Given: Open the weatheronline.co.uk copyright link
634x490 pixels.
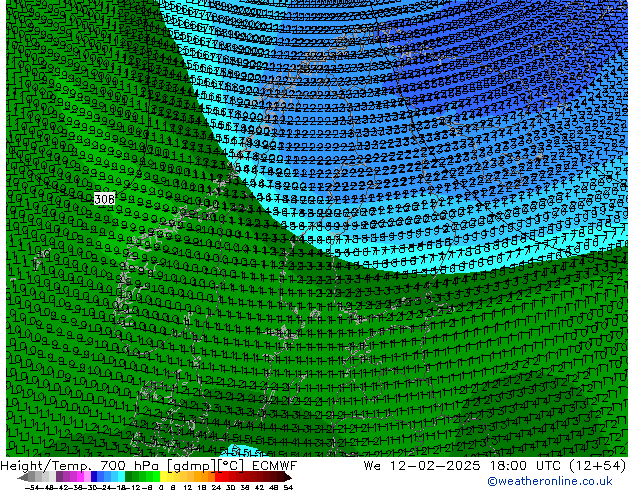Looking at the screenshot, I should (550, 481).
